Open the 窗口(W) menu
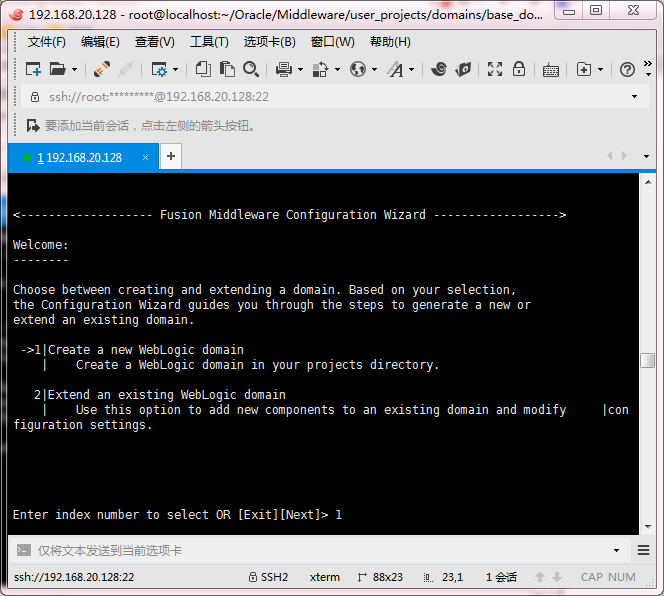 point(332,42)
